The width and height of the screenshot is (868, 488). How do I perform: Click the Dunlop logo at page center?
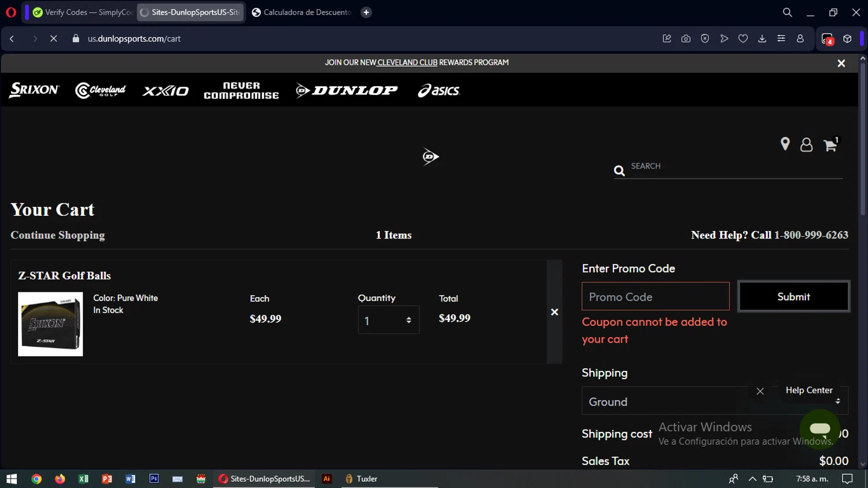tap(431, 156)
